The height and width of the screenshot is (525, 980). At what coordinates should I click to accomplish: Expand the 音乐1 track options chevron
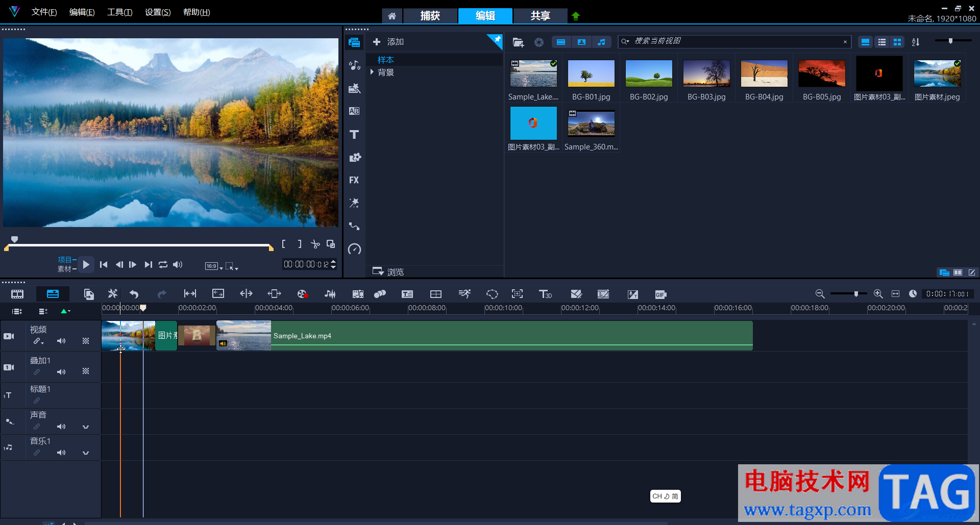point(86,453)
